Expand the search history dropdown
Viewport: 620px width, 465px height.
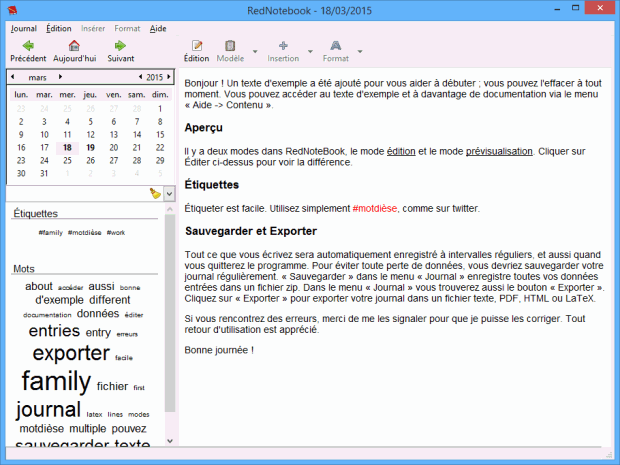coord(169,194)
